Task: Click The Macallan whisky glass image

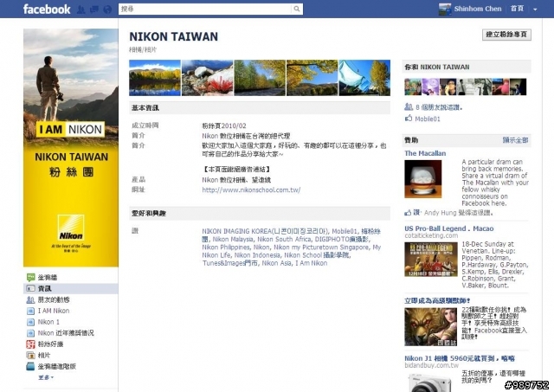Action: tap(423, 179)
